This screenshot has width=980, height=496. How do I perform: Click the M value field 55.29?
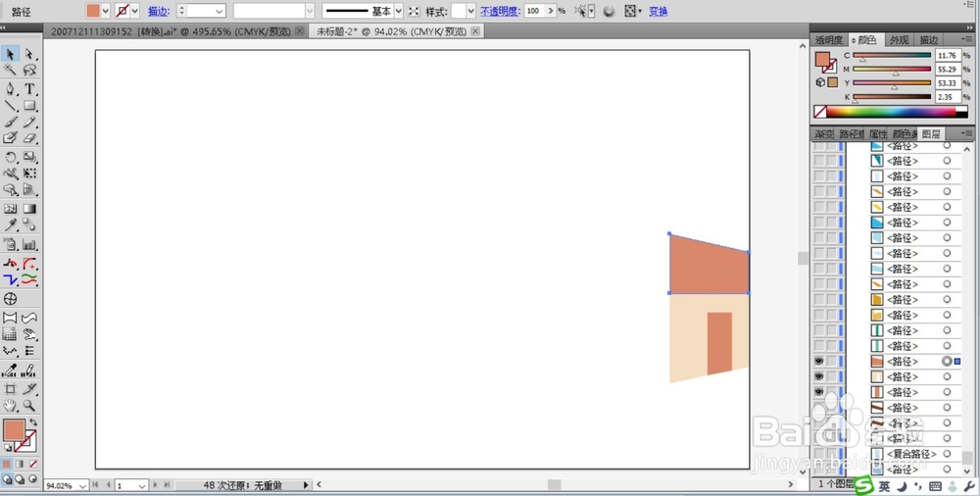[x=948, y=70]
